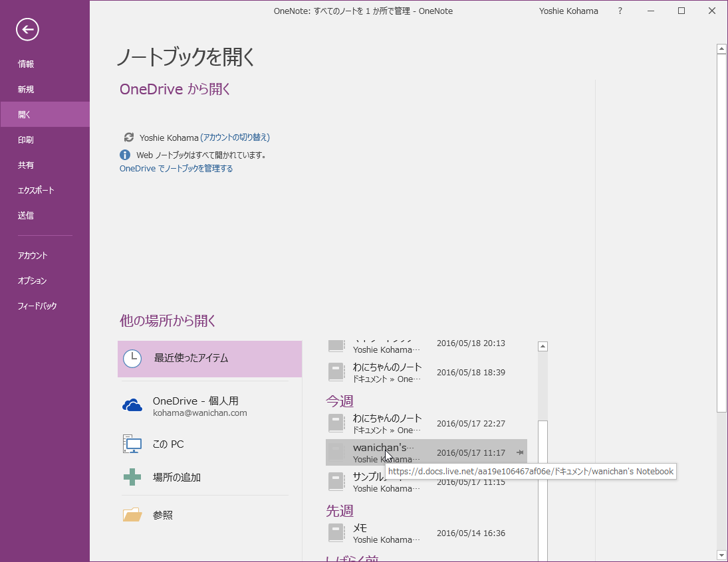The height and width of the screenshot is (562, 728).
Task: Click notebook icon next to メモ
Action: (336, 533)
